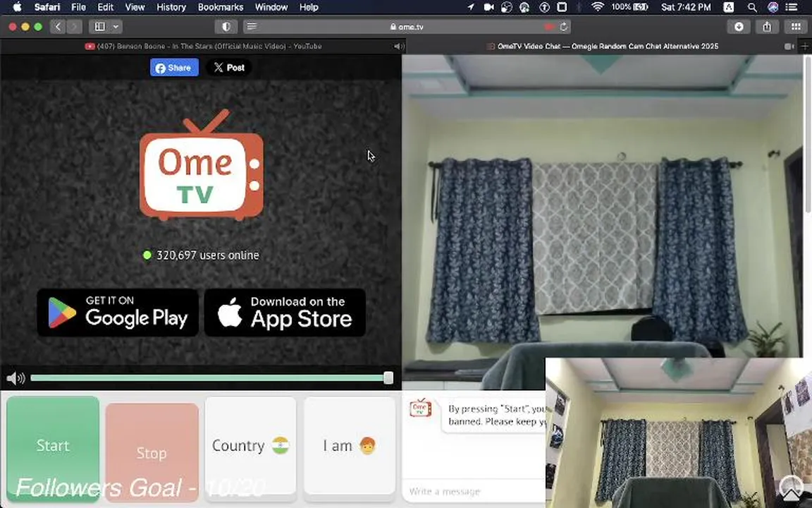Image resolution: width=812 pixels, height=508 pixels.
Task: Click the ome.tv address bar
Action: 407,26
